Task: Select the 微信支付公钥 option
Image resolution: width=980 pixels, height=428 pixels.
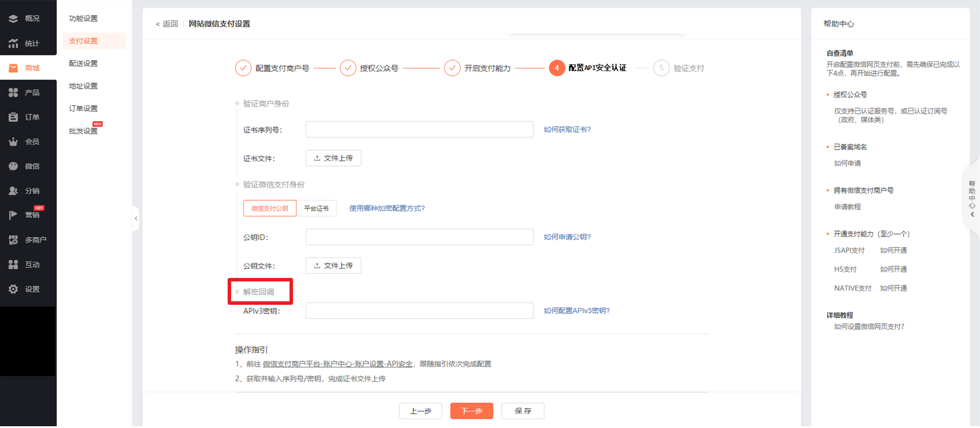Action: [270, 208]
